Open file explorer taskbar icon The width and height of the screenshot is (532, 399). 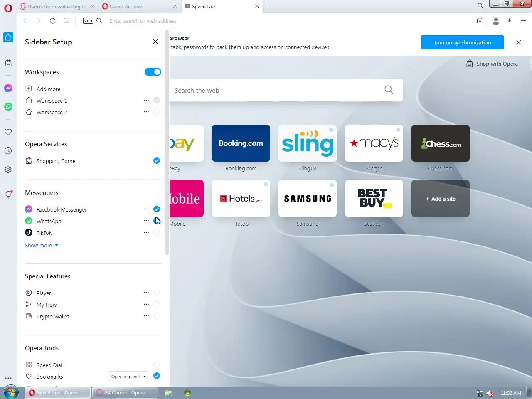click(x=168, y=393)
